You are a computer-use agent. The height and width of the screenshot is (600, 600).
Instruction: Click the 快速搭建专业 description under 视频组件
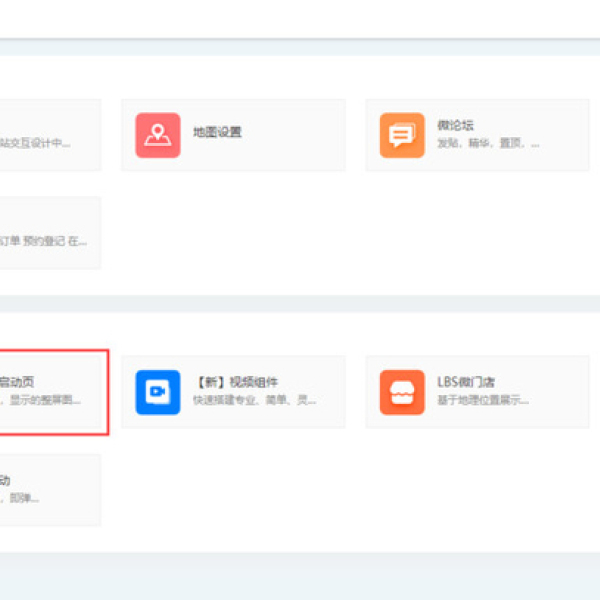(x=254, y=400)
